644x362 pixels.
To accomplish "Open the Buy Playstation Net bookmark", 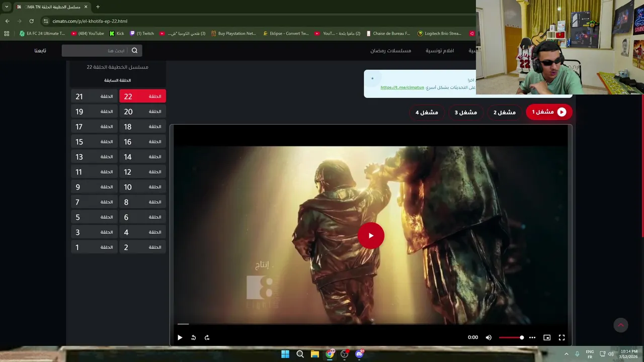I will click(x=233, y=34).
